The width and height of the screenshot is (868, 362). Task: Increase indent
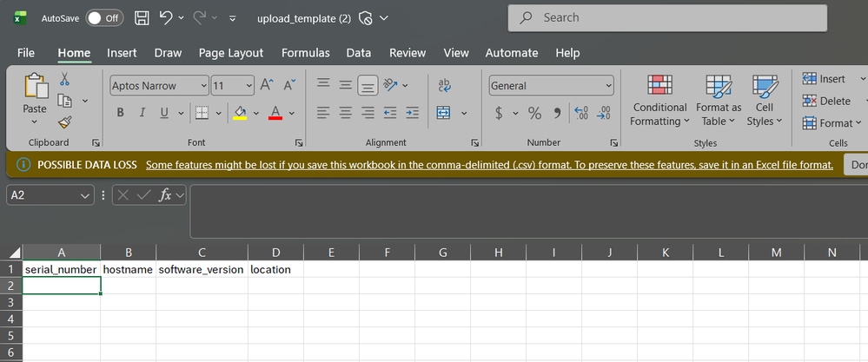[x=412, y=113]
